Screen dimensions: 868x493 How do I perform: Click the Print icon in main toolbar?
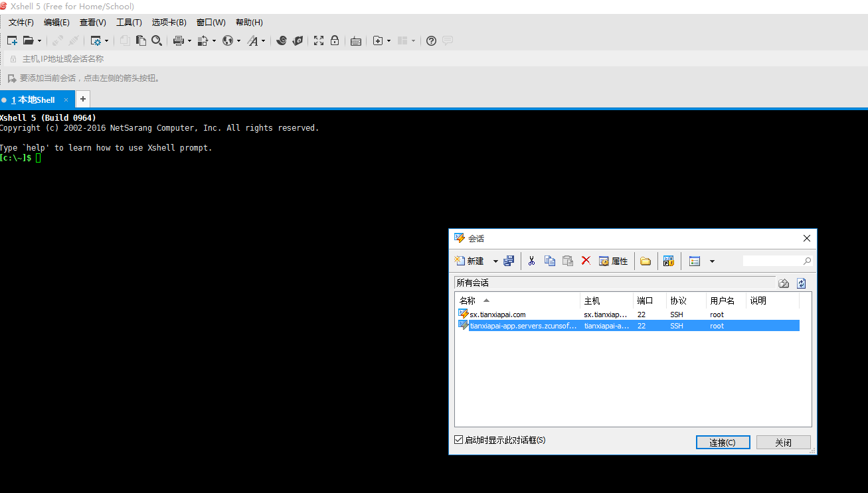click(x=179, y=40)
